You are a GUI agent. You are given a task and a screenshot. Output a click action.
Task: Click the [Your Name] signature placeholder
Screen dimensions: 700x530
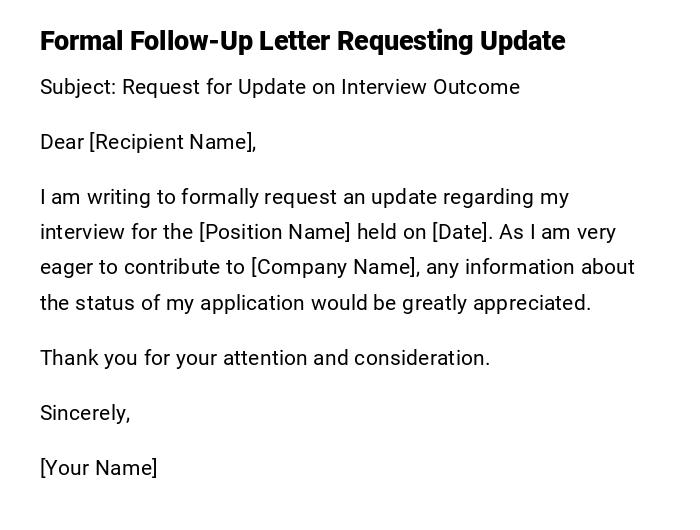pyautogui.click(x=99, y=468)
